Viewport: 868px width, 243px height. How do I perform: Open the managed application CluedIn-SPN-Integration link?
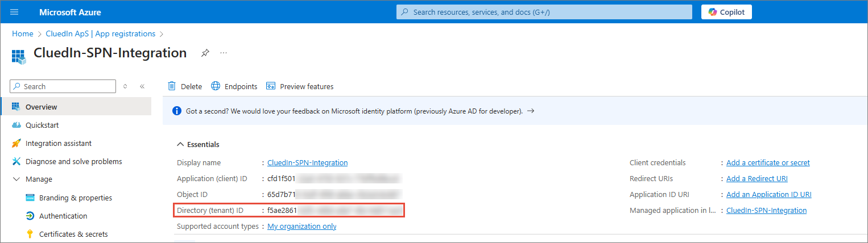pyautogui.click(x=767, y=210)
